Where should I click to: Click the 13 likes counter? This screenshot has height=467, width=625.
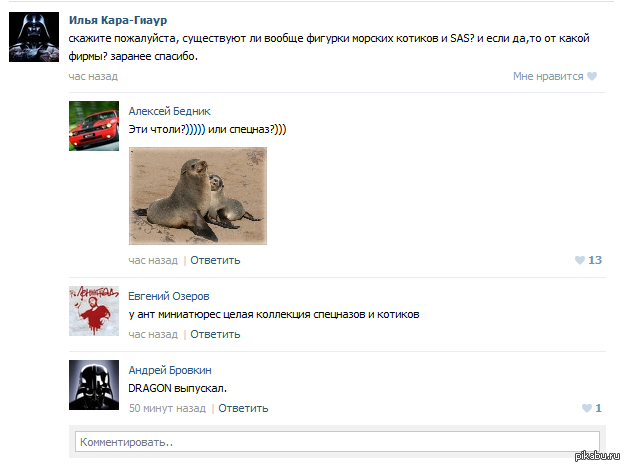[x=595, y=260]
